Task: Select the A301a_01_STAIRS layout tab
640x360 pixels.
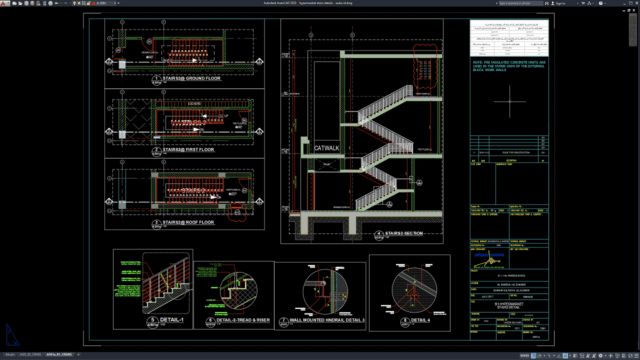Action: pyautogui.click(x=59, y=355)
